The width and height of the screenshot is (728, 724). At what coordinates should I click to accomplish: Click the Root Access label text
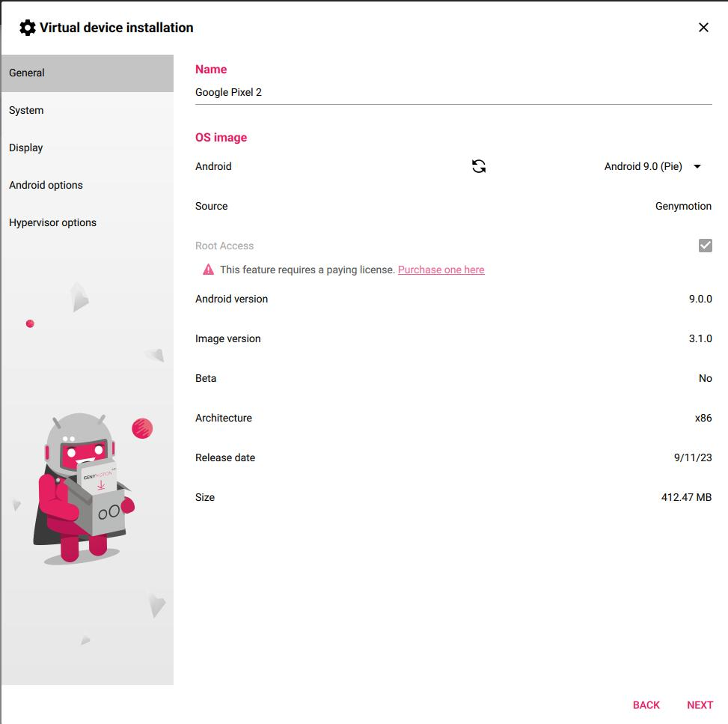(x=224, y=246)
